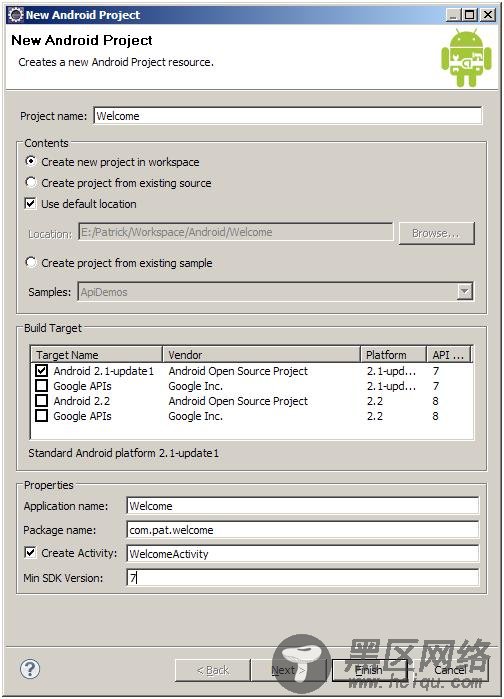
Task: Select Create new project in workspace
Action: pyautogui.click(x=31, y=161)
